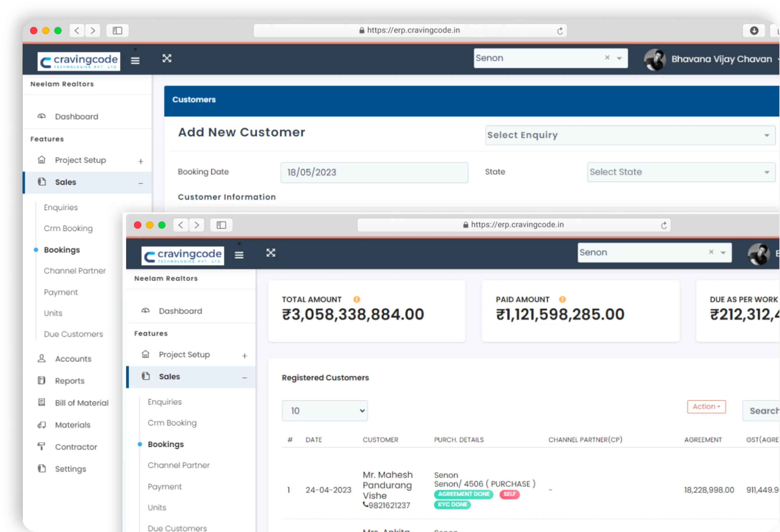Image resolution: width=780 pixels, height=532 pixels.
Task: Click fullscreen expand icon in front window
Action: 271,253
